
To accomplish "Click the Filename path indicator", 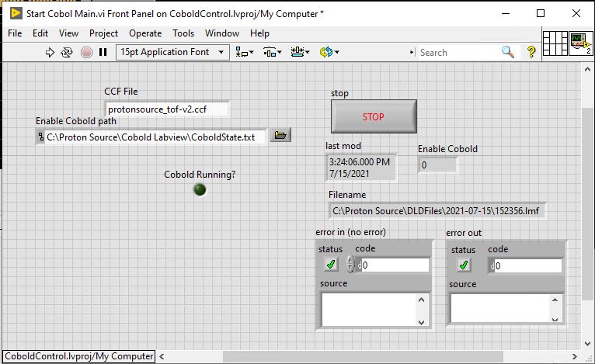I will tap(437, 210).
